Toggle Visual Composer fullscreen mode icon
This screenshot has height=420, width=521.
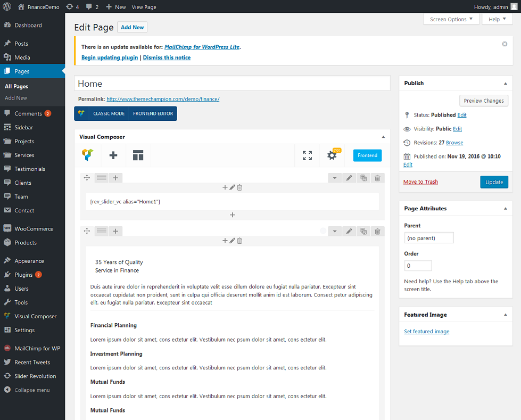pyautogui.click(x=307, y=155)
